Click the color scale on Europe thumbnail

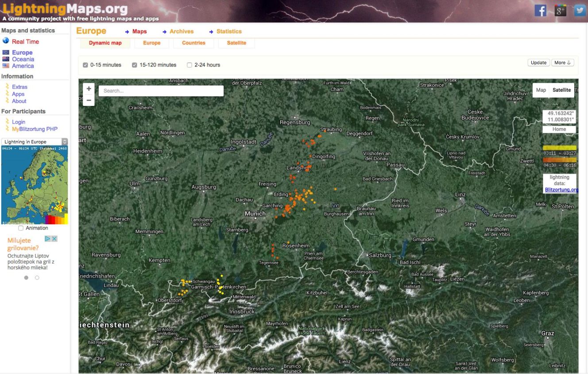pos(56,219)
